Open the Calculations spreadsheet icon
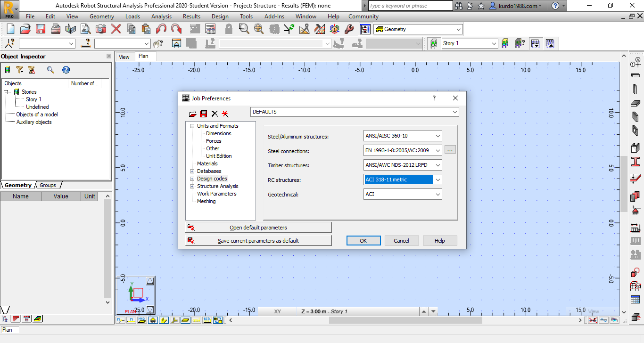644x343 pixels. coord(210,29)
